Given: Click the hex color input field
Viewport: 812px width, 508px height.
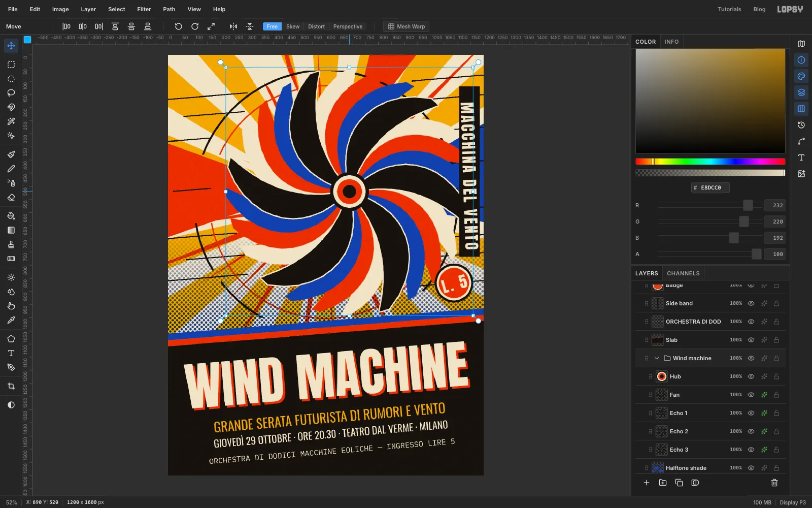Looking at the screenshot, I should coord(710,187).
